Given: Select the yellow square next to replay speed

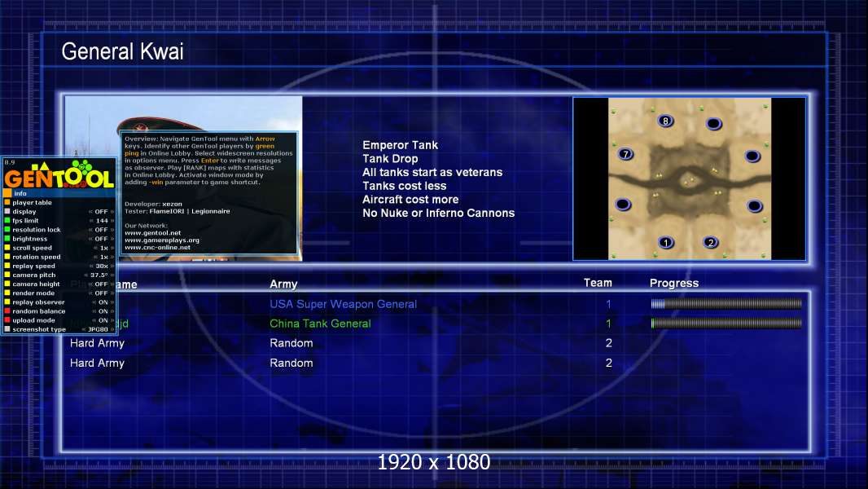Looking at the screenshot, I should pos(7,266).
